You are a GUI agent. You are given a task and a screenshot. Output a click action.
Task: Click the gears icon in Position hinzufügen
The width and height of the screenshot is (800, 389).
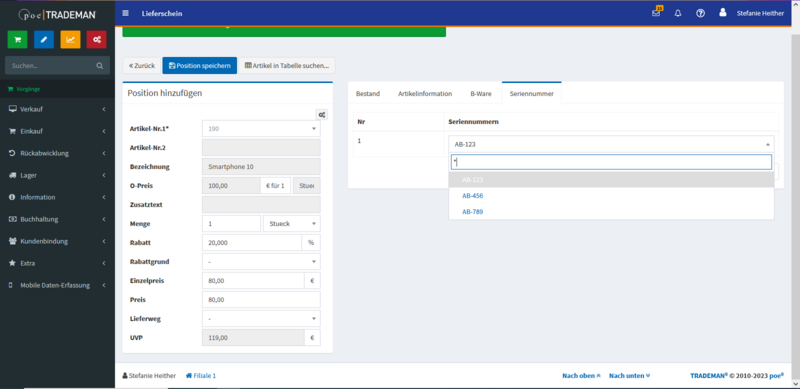(x=322, y=115)
